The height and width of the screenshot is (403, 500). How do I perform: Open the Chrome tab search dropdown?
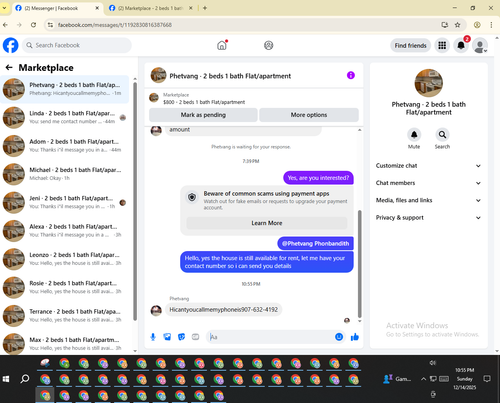click(4, 8)
